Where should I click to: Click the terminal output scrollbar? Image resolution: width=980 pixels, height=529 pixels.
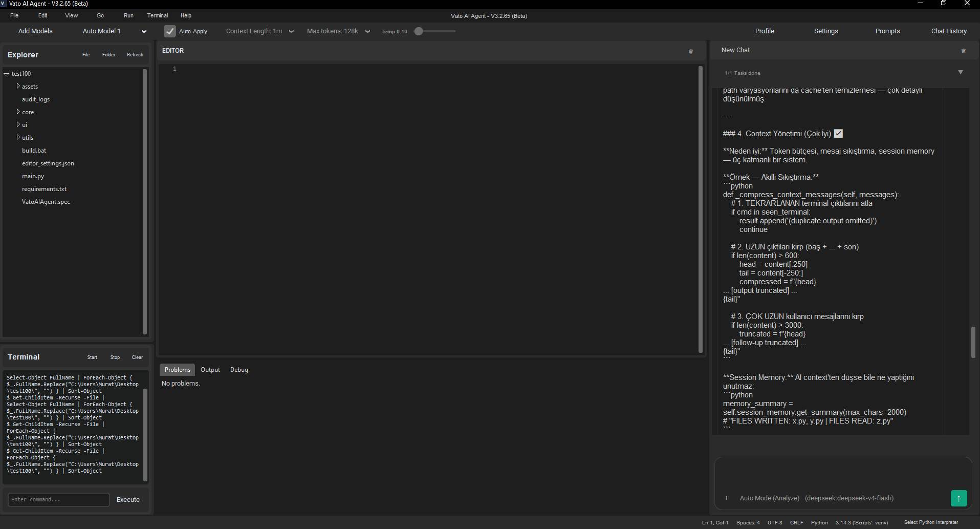coord(145,434)
